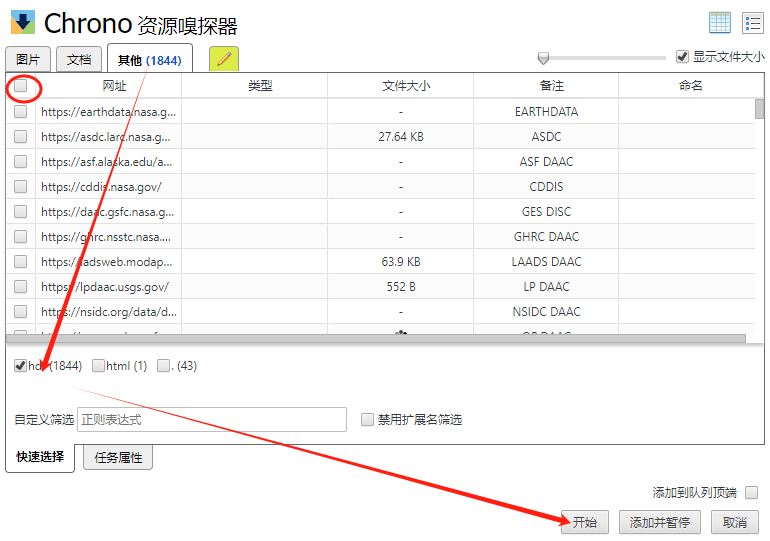The height and width of the screenshot is (541, 770).
Task: Click the 自定义筛选 regex input field
Action: [x=212, y=419]
